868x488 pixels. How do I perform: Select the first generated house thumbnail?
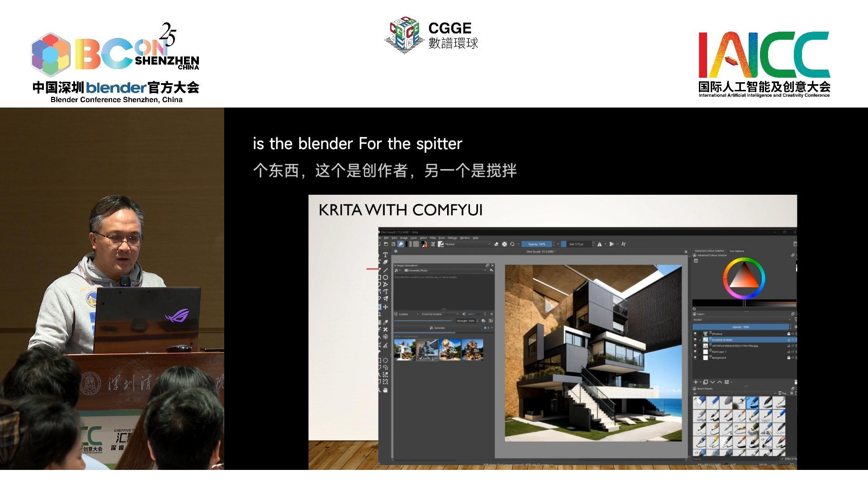(x=405, y=350)
